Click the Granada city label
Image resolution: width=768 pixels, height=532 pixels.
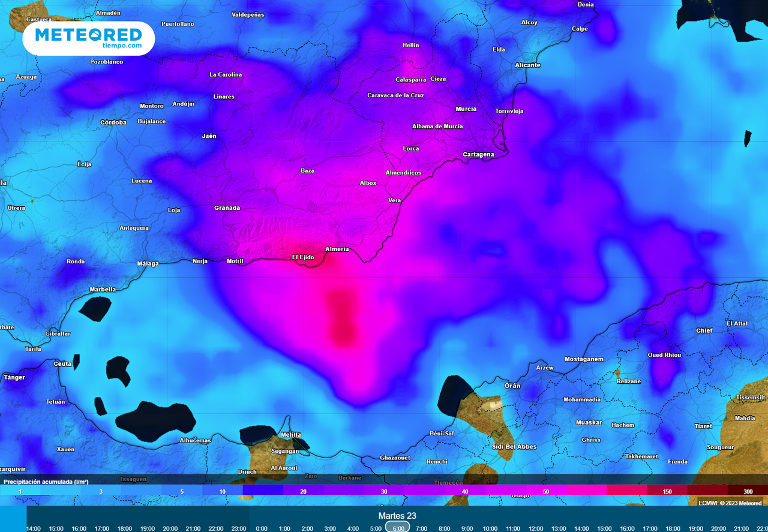[x=227, y=208]
